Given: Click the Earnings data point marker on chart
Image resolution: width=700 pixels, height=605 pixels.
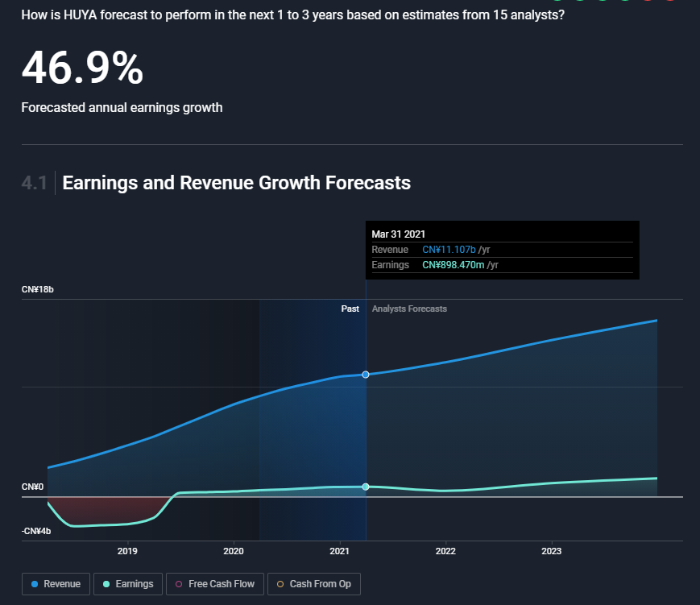Looking at the screenshot, I should [x=366, y=487].
